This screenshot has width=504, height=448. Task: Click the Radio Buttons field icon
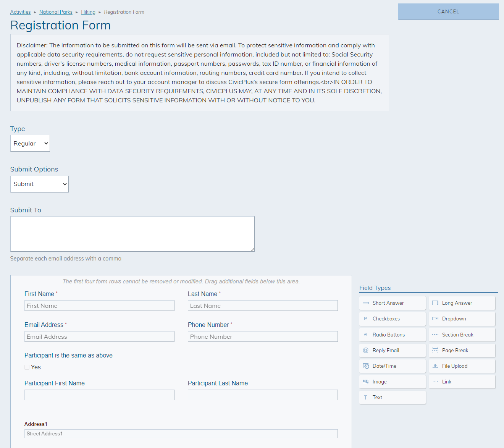(x=366, y=335)
